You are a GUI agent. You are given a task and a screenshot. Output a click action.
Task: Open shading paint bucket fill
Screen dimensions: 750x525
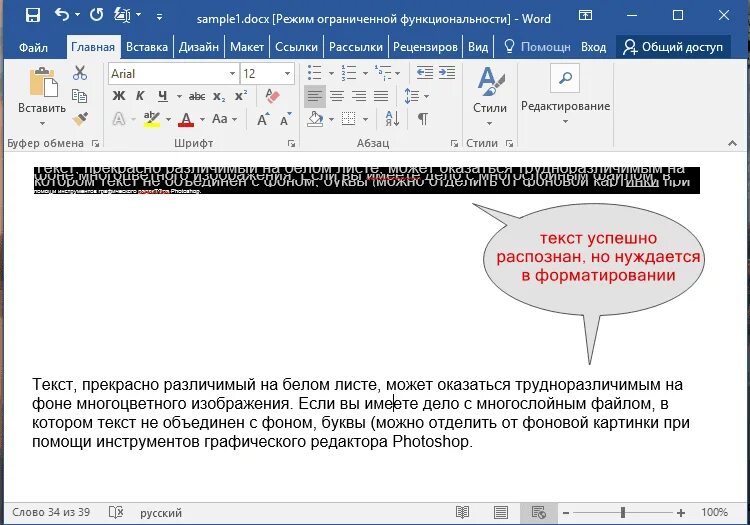pos(315,119)
